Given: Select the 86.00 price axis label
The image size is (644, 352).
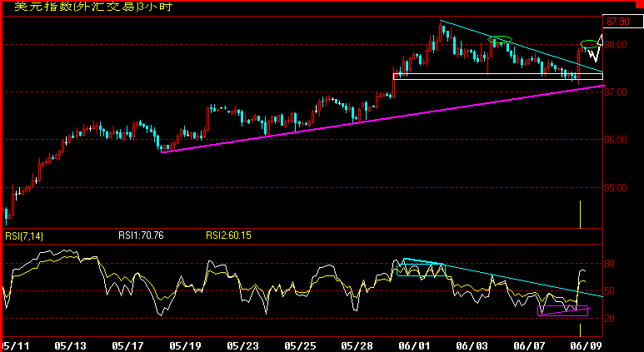Looking at the screenshot, I should click(615, 140).
